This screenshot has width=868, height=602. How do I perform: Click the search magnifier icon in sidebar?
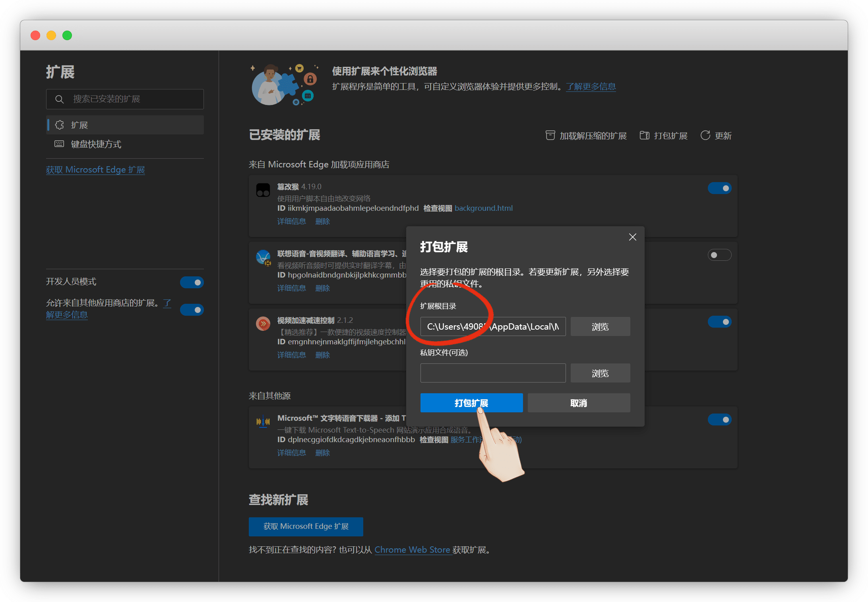[x=59, y=99]
